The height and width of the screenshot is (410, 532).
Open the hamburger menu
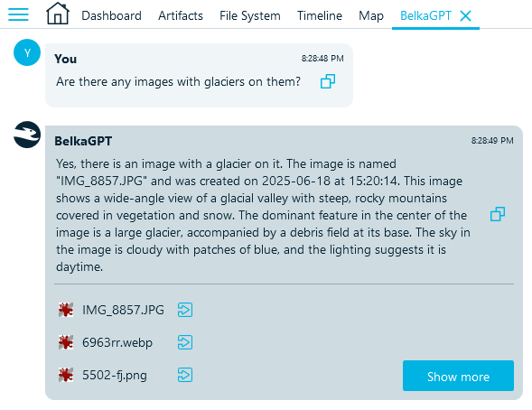(x=18, y=14)
